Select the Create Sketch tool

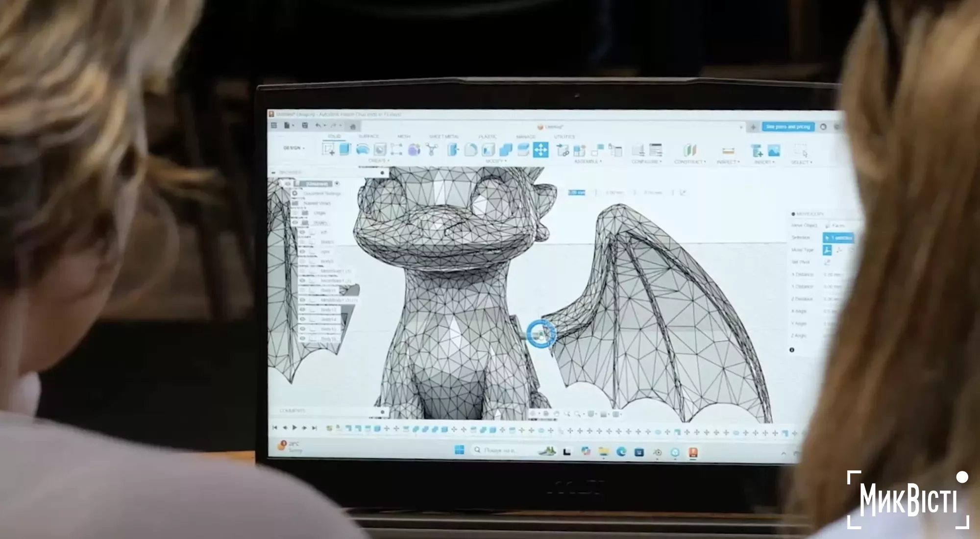pyautogui.click(x=328, y=149)
